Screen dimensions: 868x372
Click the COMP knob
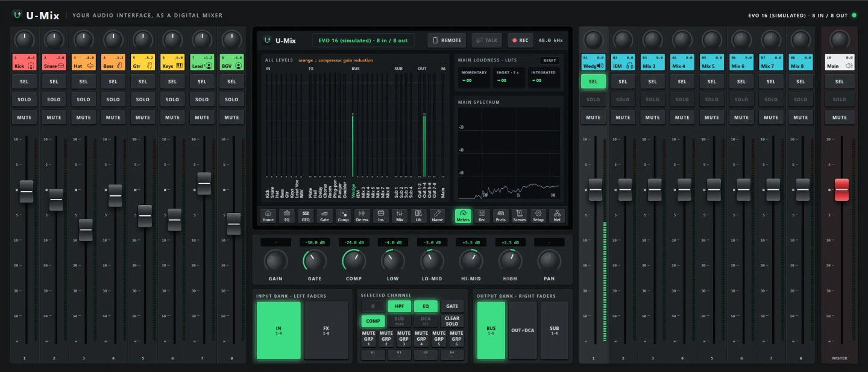coord(354,260)
